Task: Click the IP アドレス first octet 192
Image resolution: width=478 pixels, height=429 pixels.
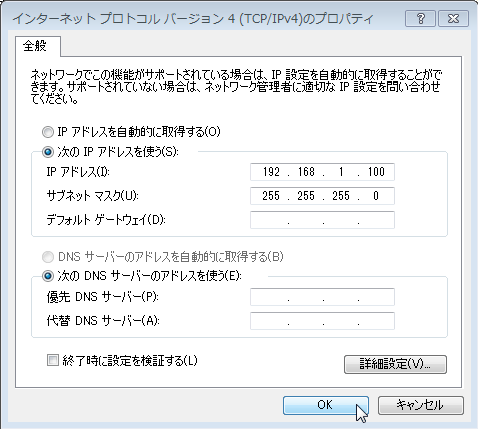Action: coord(271,172)
